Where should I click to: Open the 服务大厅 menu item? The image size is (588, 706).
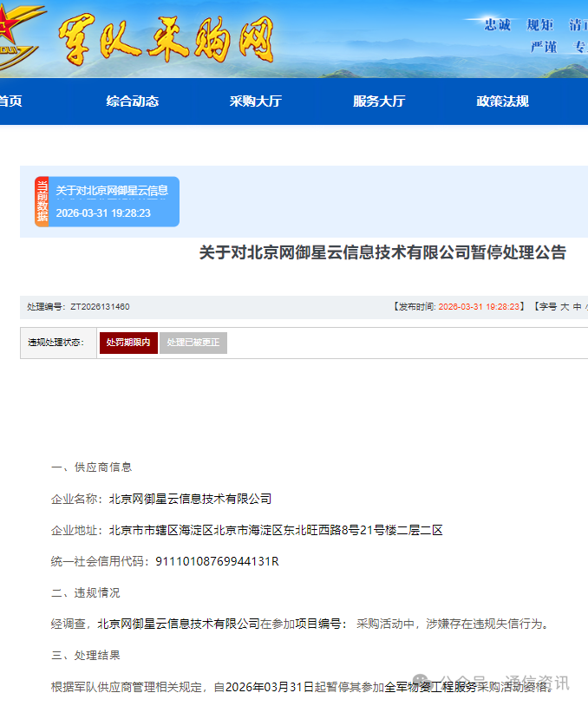(379, 101)
